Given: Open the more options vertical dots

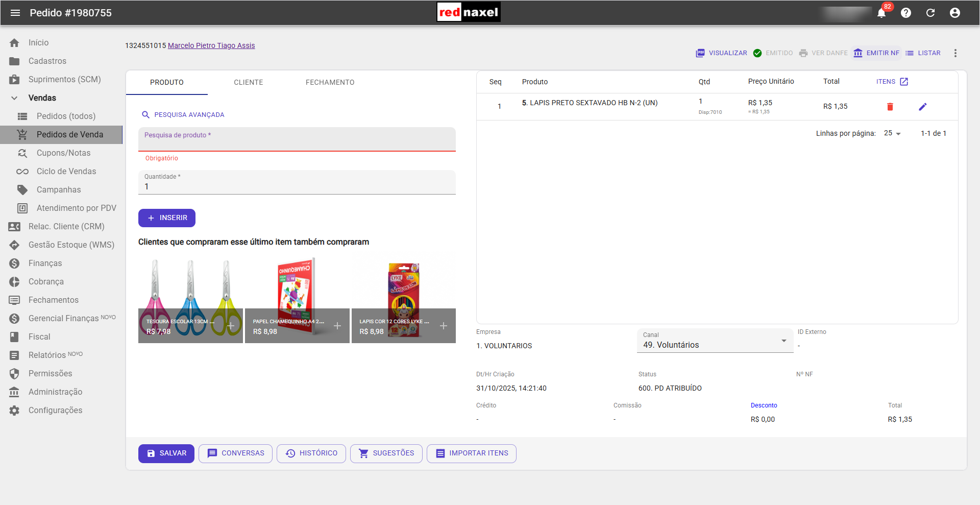Looking at the screenshot, I should tap(955, 53).
